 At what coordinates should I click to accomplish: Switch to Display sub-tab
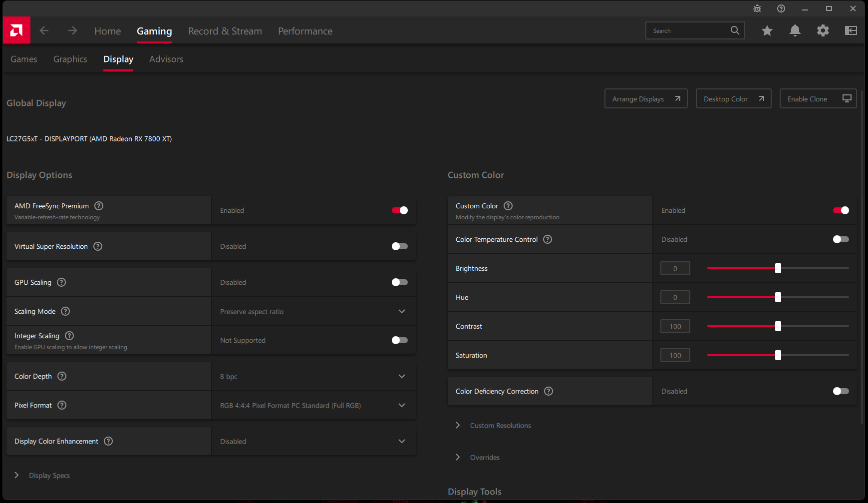pyautogui.click(x=118, y=59)
